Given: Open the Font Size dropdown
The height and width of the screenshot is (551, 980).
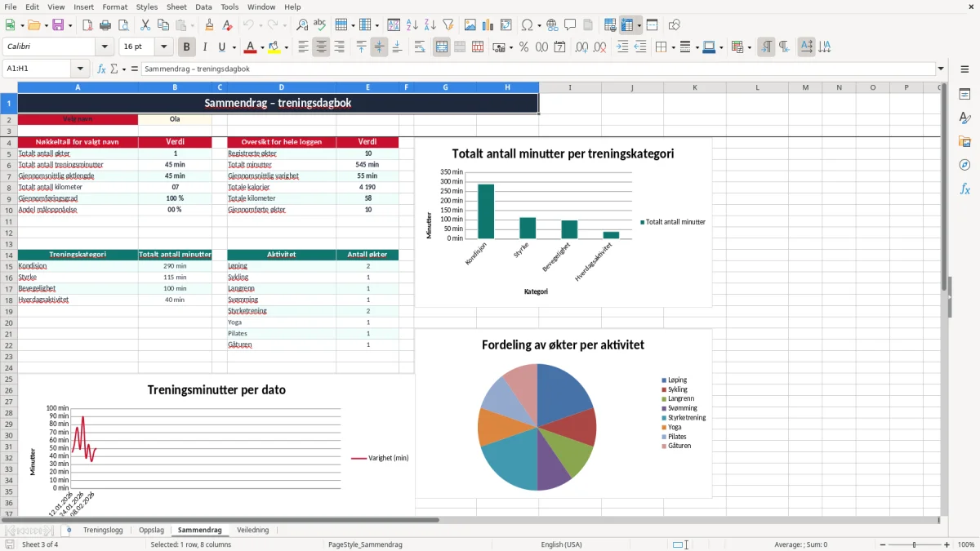Looking at the screenshot, I should 164,47.
